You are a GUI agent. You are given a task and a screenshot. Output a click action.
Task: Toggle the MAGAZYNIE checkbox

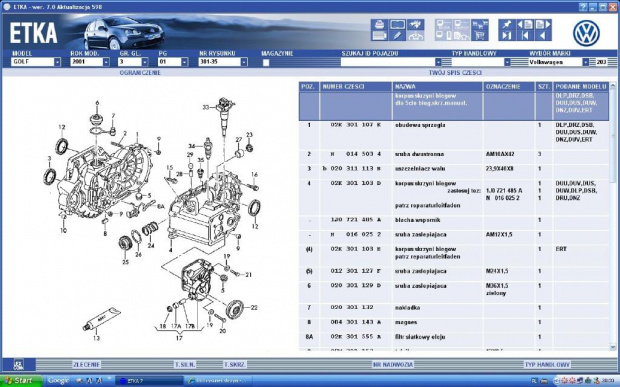point(266,62)
